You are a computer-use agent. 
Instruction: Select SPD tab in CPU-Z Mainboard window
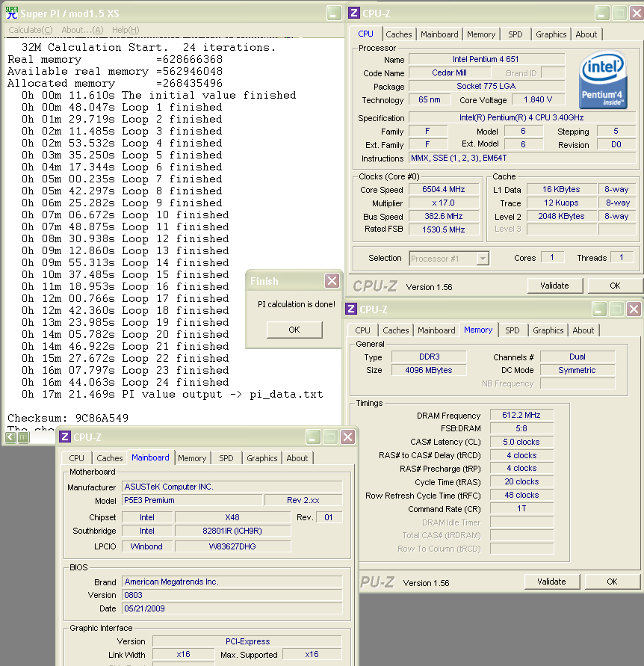(226, 458)
